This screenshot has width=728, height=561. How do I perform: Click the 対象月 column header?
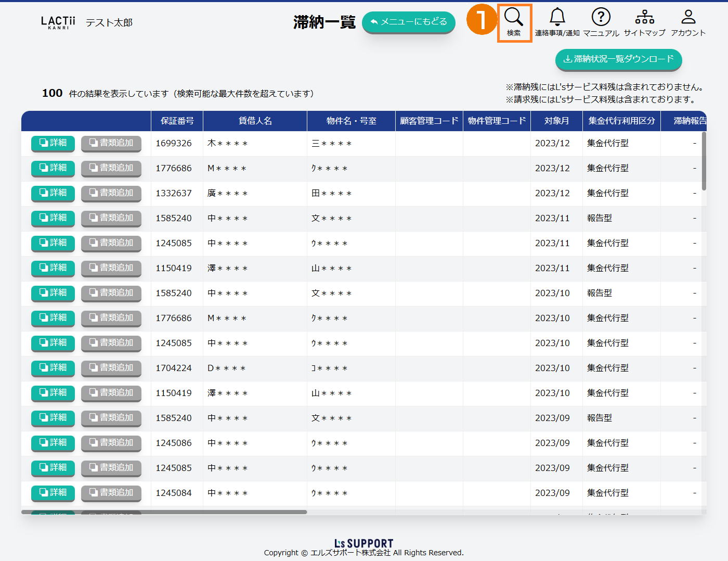(556, 121)
